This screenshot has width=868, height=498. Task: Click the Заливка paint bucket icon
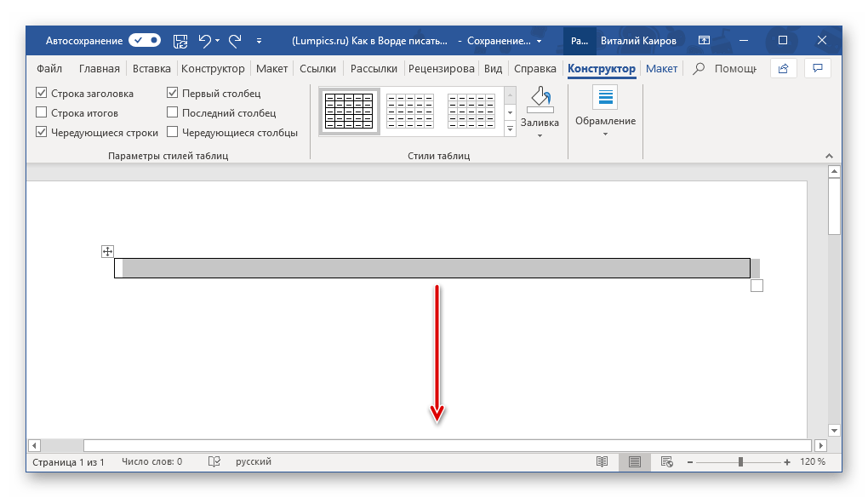[540, 100]
